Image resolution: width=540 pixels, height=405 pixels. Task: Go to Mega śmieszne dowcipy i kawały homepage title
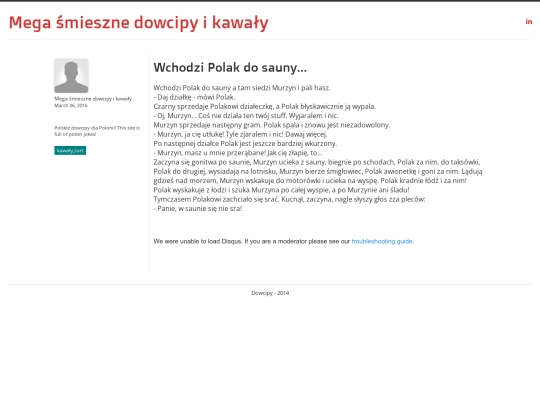(x=138, y=23)
